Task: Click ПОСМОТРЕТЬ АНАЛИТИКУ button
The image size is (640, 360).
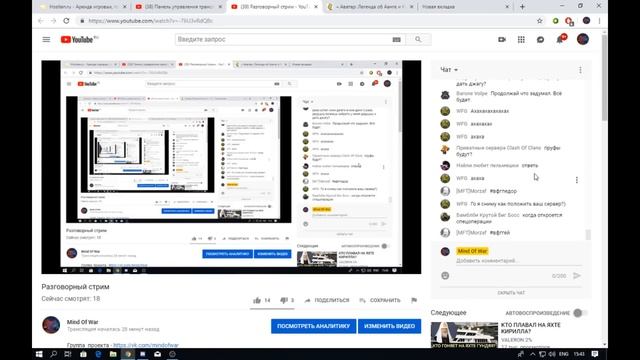Action: tap(313, 326)
